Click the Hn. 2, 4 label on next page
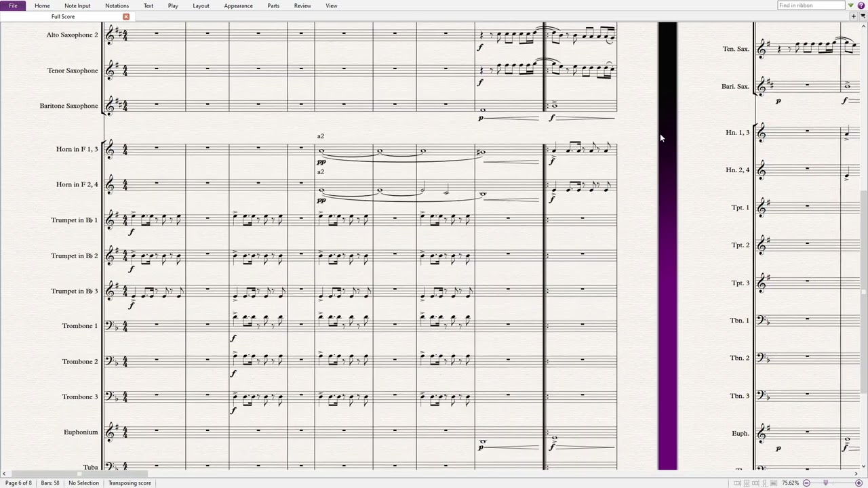 pyautogui.click(x=738, y=169)
